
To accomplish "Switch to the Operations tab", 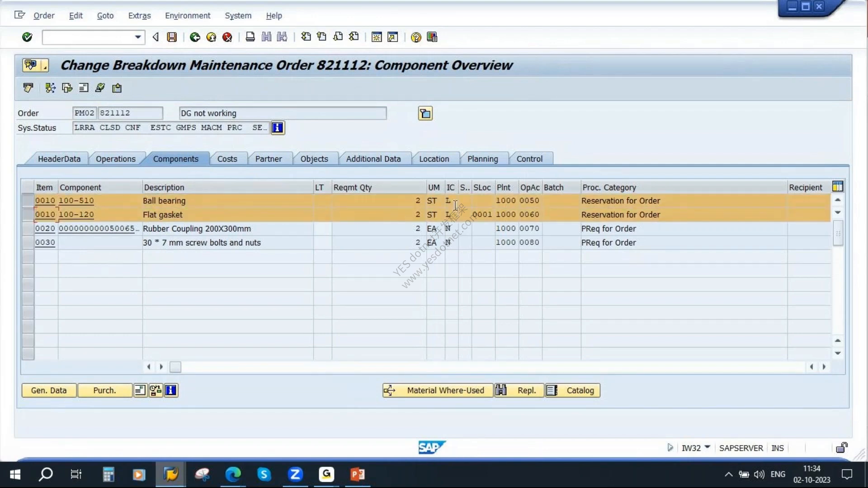I will pyautogui.click(x=116, y=159).
